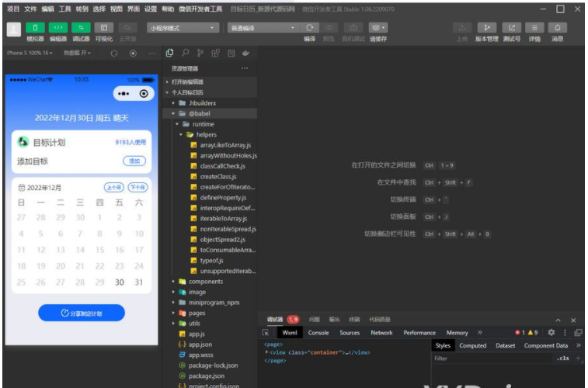
Task: Click the share plan blue button
Action: tap(82, 313)
